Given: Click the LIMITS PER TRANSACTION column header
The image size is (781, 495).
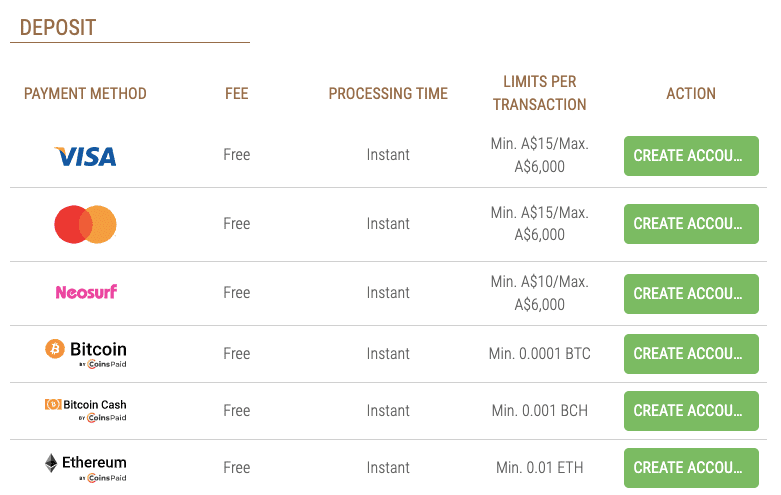Looking at the screenshot, I should [539, 93].
